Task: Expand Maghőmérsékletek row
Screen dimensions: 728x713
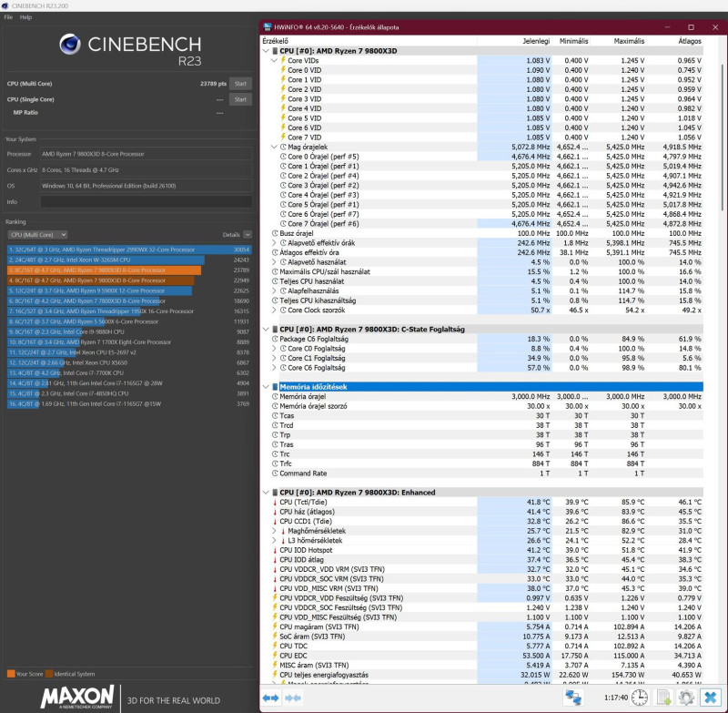Action: (274, 531)
